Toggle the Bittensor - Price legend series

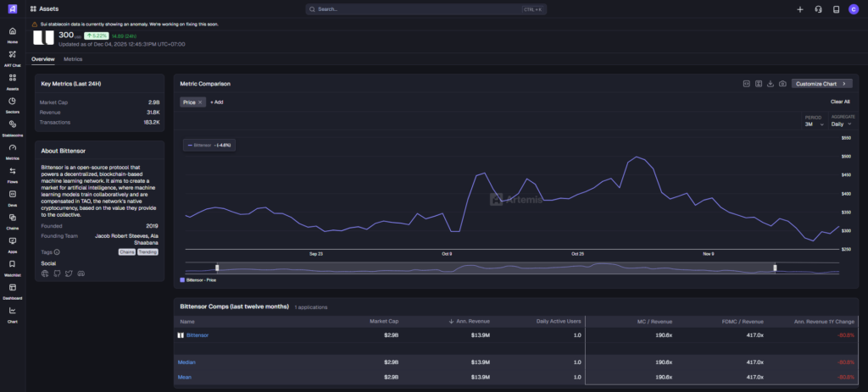pyautogui.click(x=200, y=279)
